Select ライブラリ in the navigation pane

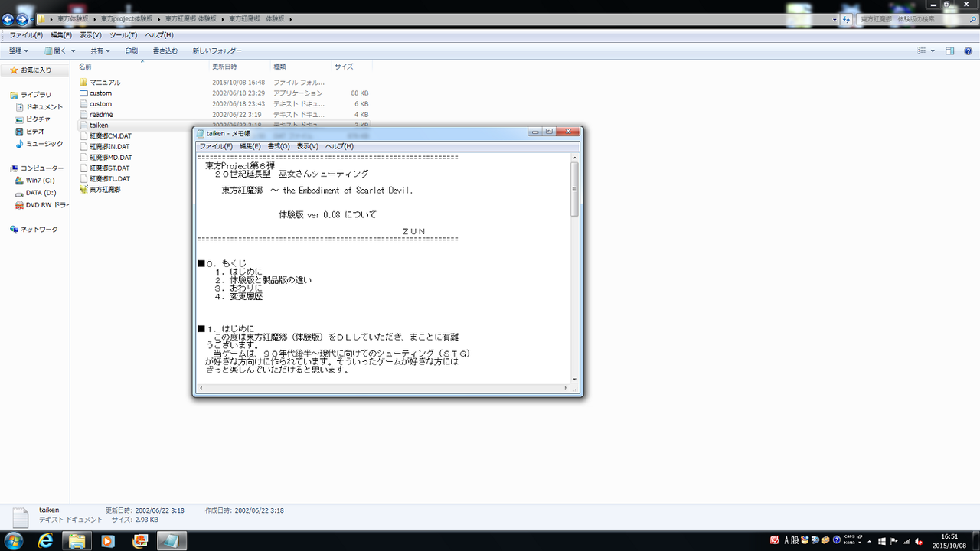point(31,95)
